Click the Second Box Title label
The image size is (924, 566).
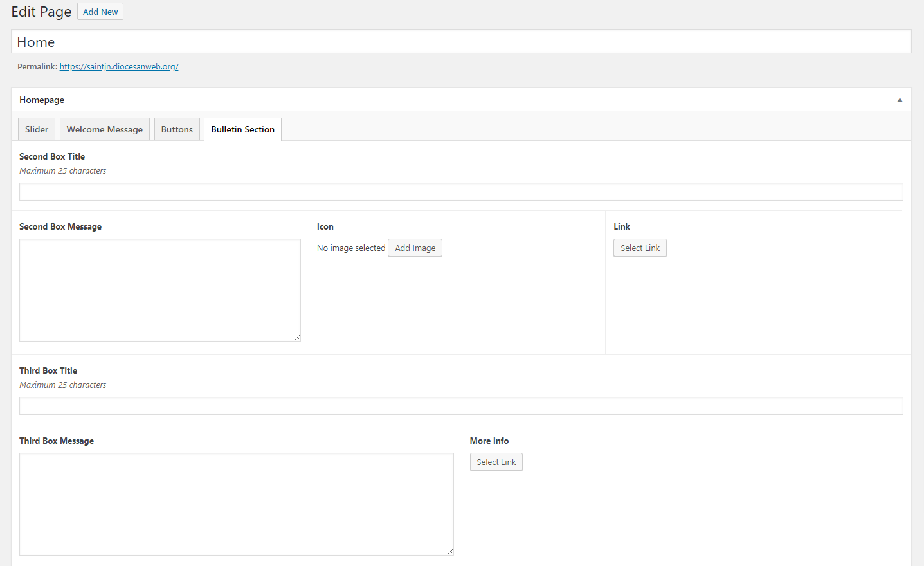pyautogui.click(x=52, y=156)
